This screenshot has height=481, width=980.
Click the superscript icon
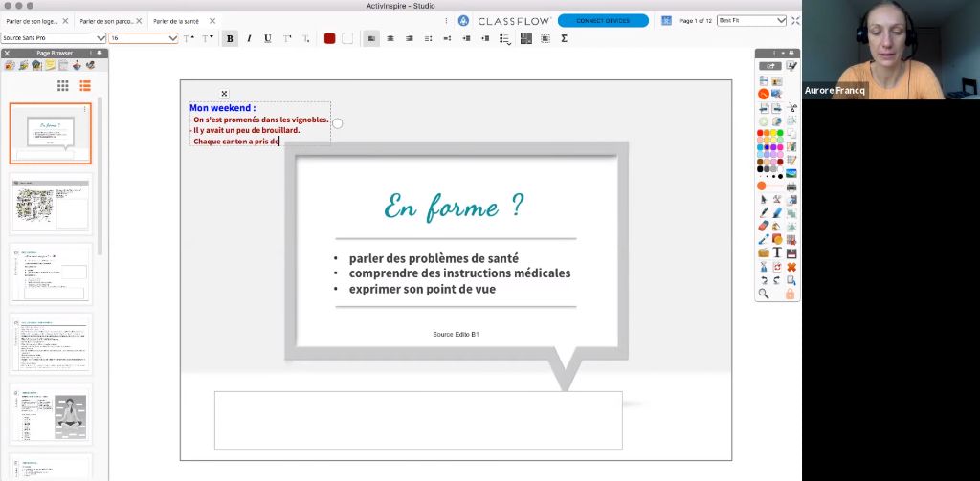click(287, 39)
